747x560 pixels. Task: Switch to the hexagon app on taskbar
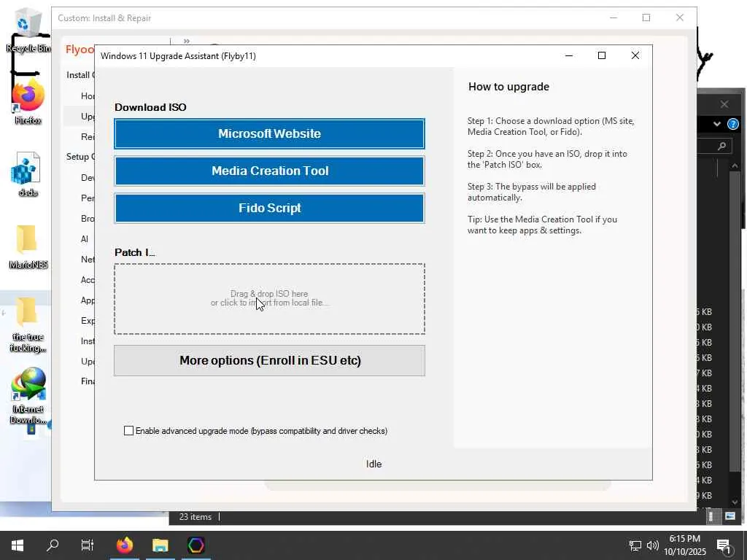click(196, 545)
